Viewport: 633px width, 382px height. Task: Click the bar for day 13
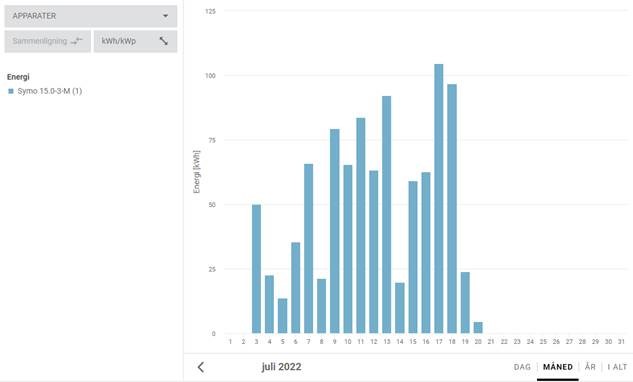pos(387,214)
